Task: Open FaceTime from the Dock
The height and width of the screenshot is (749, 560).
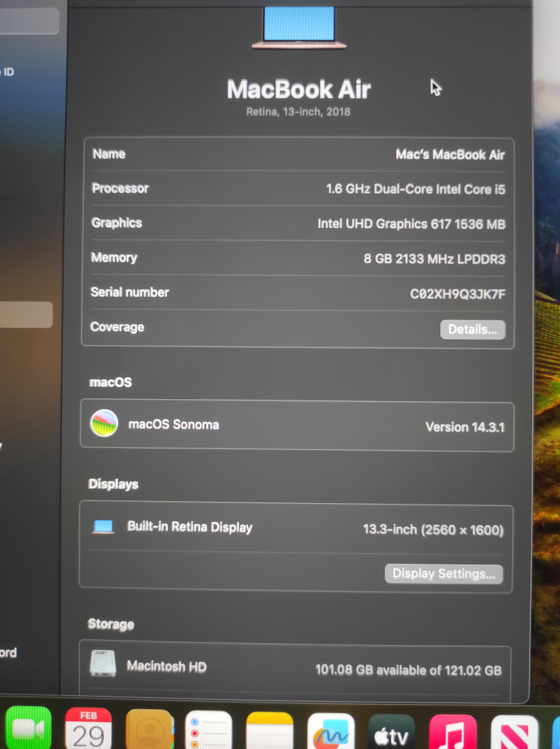Action: [x=28, y=728]
